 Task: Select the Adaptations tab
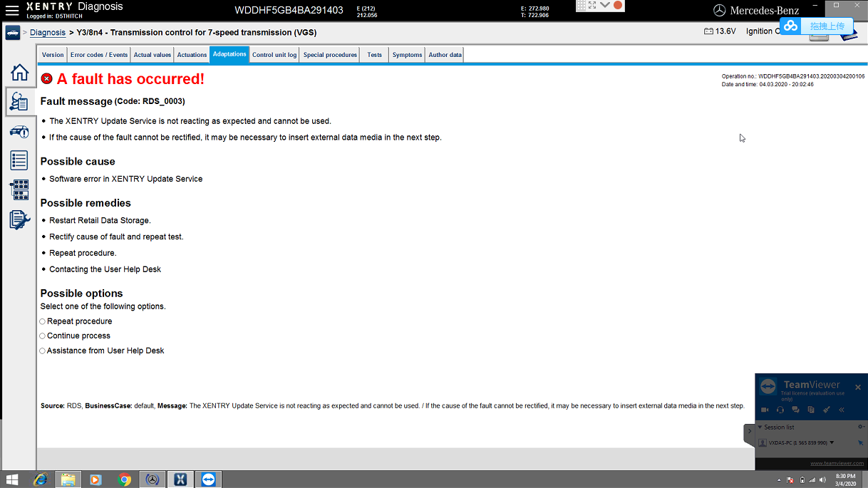click(229, 54)
